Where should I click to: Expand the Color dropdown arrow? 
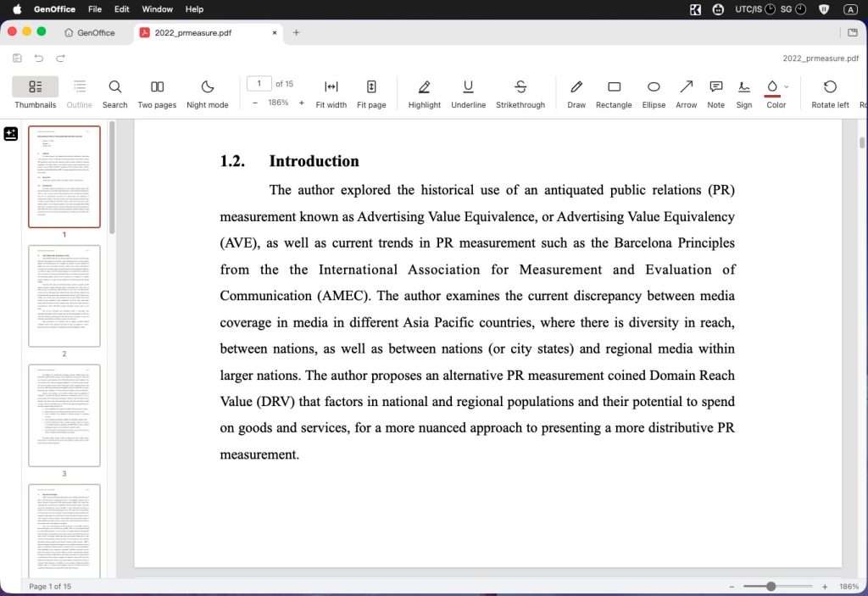pos(786,87)
